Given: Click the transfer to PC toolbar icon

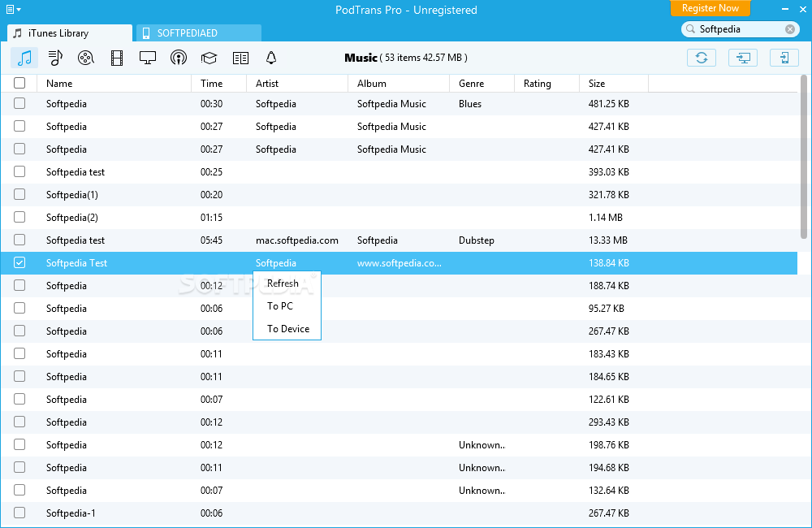Looking at the screenshot, I should click(x=742, y=58).
